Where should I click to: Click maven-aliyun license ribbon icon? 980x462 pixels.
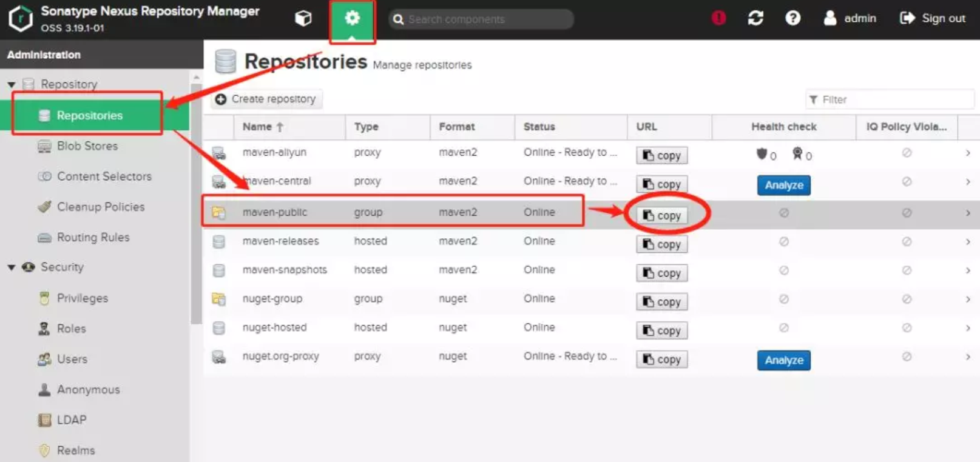point(797,154)
